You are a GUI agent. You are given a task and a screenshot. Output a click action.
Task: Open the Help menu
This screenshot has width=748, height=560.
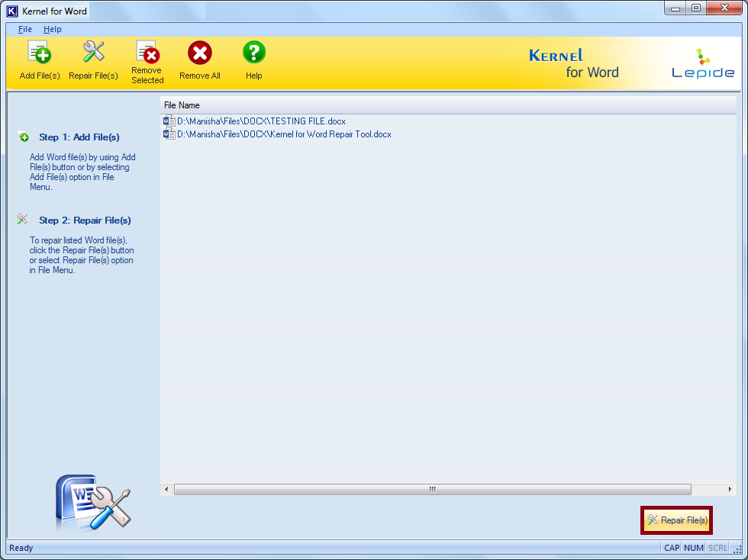pos(53,29)
